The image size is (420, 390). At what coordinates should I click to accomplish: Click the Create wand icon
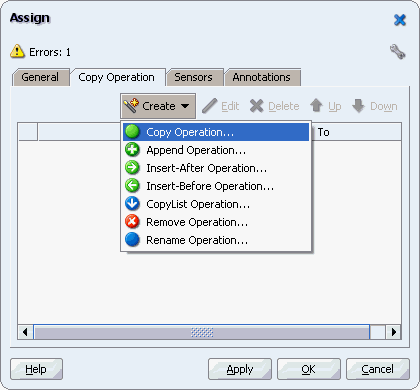(x=131, y=106)
